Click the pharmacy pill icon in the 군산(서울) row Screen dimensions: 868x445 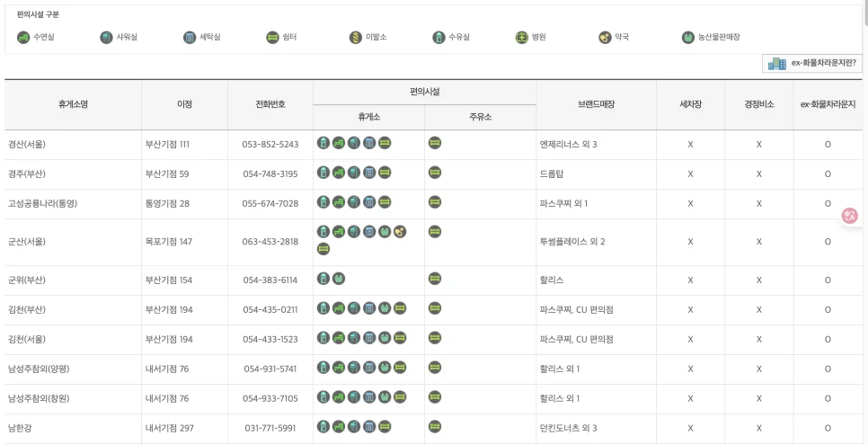[400, 232]
